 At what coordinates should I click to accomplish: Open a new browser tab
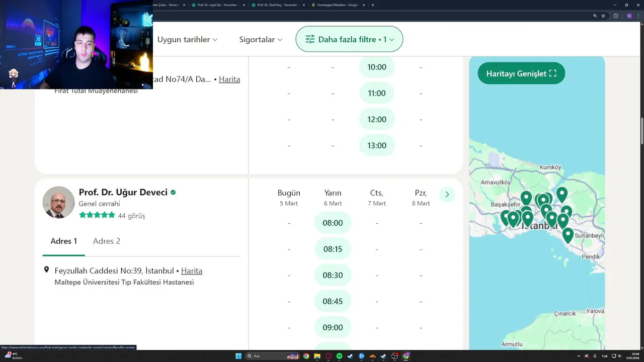coord(372,5)
